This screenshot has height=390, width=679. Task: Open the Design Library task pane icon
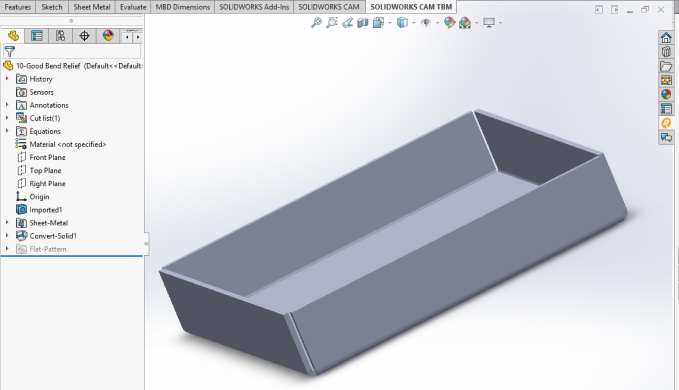(666, 52)
